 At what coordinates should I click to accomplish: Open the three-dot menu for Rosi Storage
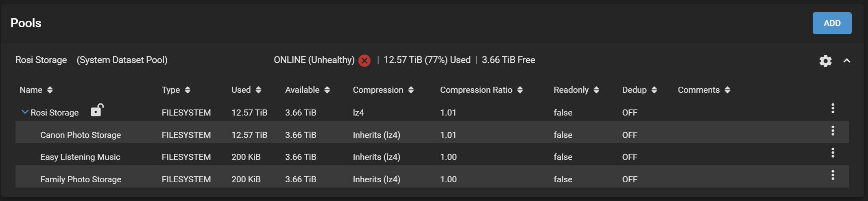pos(833,108)
